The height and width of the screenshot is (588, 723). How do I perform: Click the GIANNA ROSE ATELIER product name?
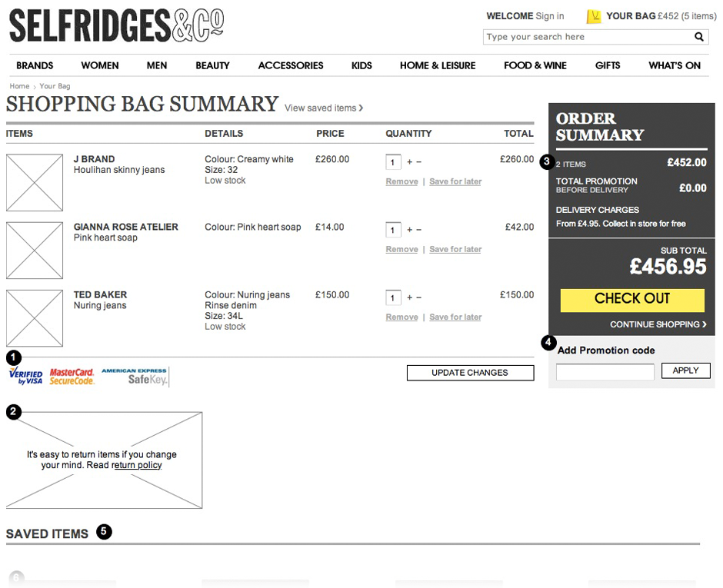(126, 227)
